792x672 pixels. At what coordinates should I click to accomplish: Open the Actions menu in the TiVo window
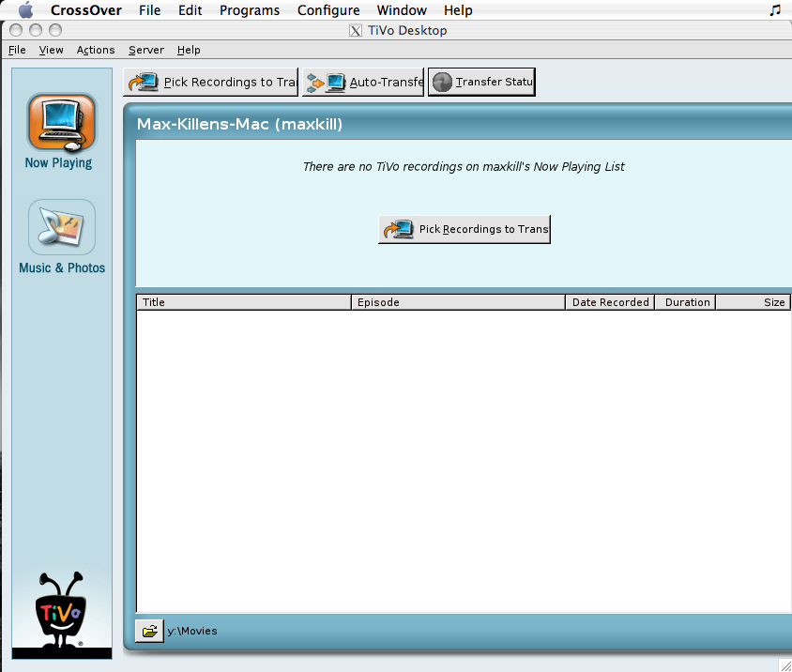coord(95,50)
